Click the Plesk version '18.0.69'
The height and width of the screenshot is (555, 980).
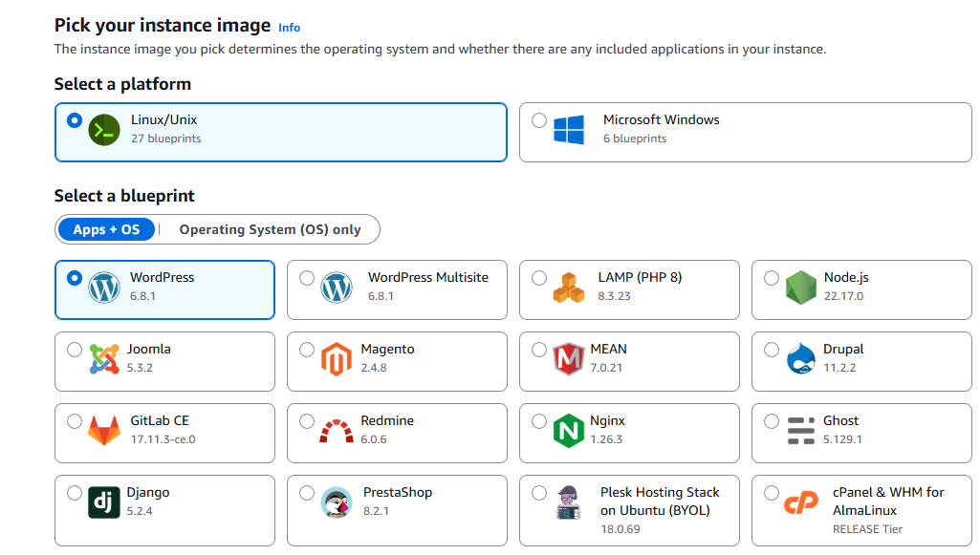click(x=620, y=529)
